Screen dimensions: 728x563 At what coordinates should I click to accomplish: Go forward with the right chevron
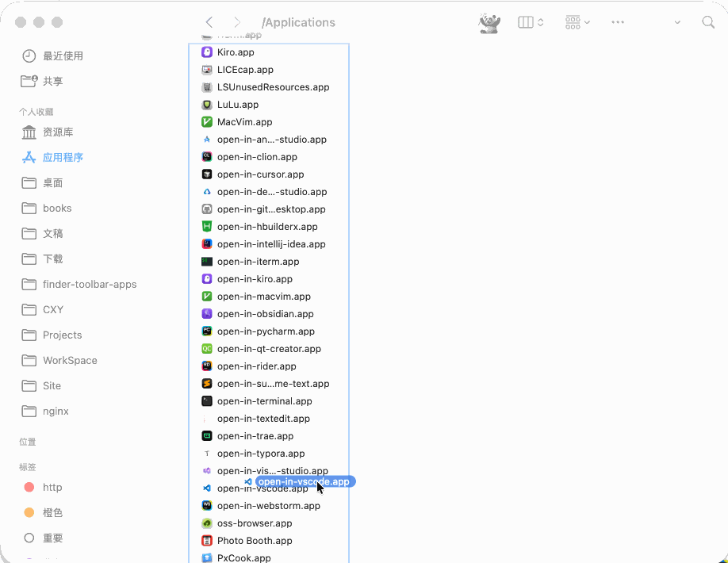(x=237, y=22)
